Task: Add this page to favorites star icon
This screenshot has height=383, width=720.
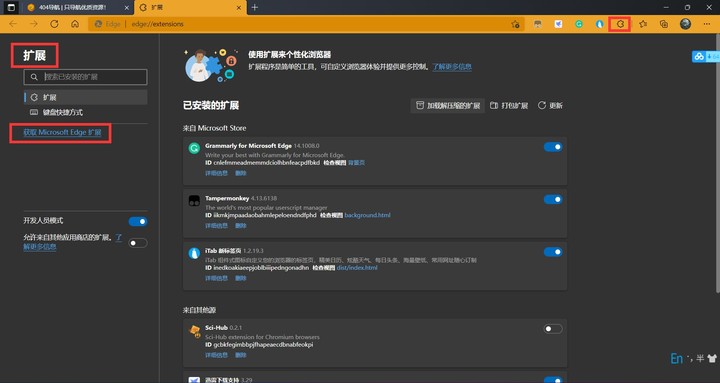Action: click(x=516, y=24)
